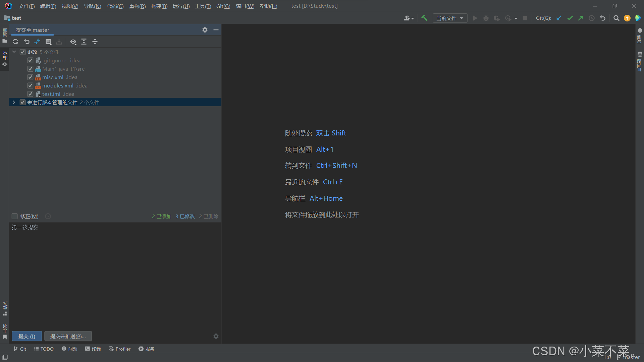Screen dimensions: 644x362
Task: Open the 终端 terminal tool window
Action: 93,349
